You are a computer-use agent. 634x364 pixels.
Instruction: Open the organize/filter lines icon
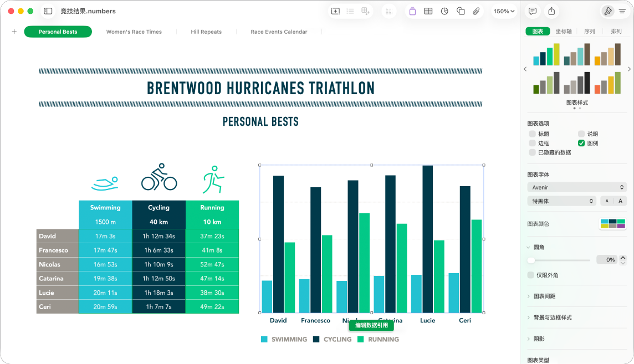click(x=622, y=11)
